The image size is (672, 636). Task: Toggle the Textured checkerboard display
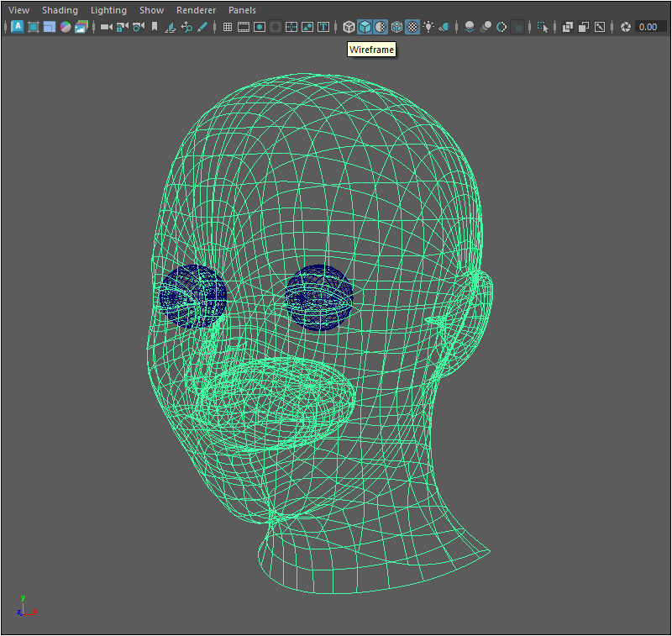412,27
